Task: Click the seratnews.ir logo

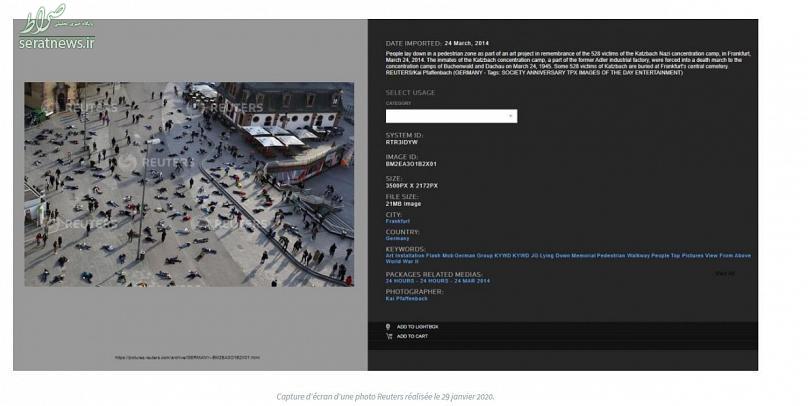Action: [57, 27]
